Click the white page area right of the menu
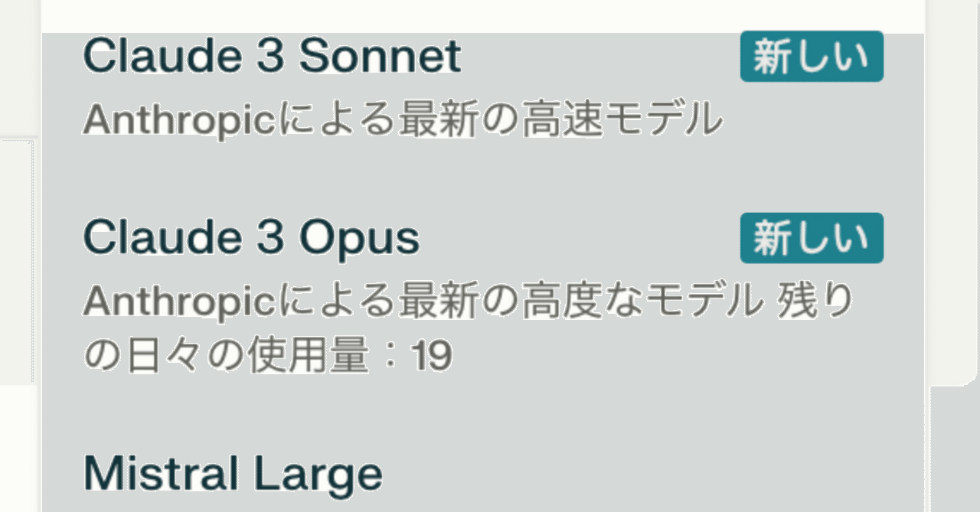The width and height of the screenshot is (980, 512). [x=953, y=452]
